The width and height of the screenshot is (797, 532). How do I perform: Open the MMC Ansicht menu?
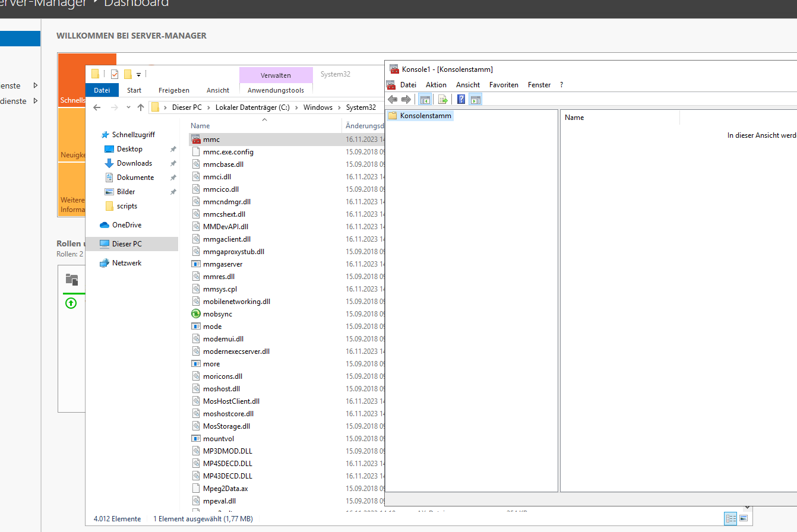pyautogui.click(x=468, y=85)
